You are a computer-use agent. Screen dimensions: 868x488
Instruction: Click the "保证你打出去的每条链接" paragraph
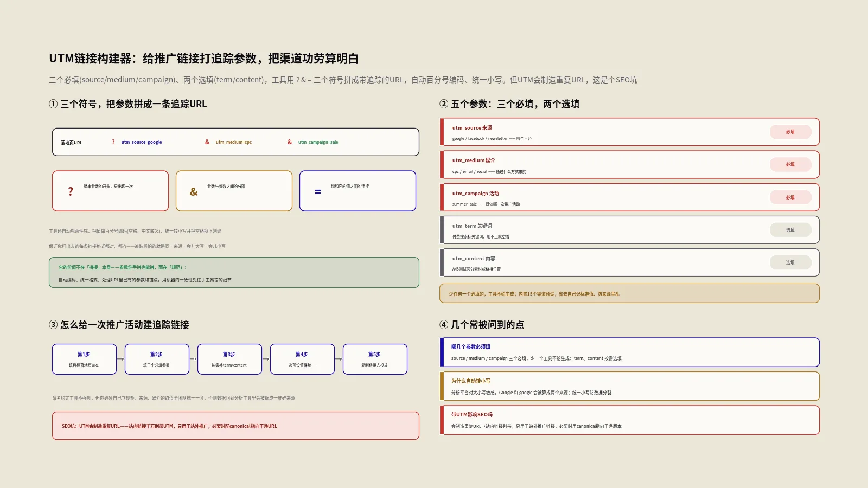pos(137,246)
